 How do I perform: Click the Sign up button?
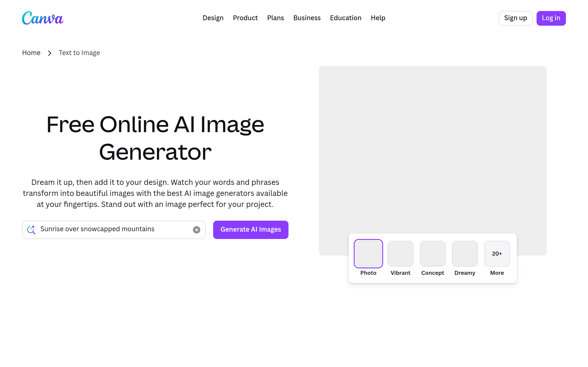(516, 18)
